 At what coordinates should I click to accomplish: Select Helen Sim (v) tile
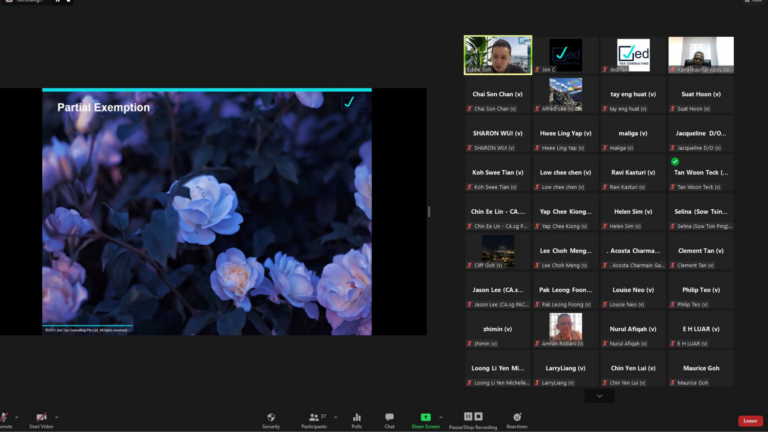click(633, 212)
